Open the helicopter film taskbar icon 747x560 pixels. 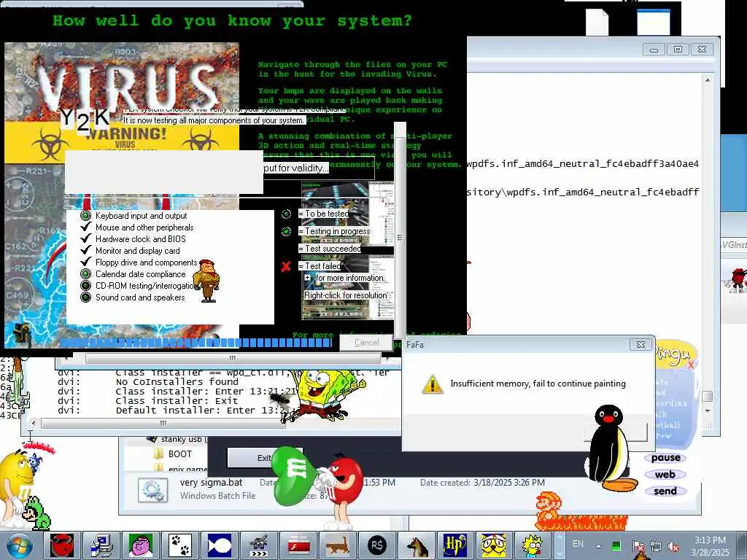[x=258, y=545]
